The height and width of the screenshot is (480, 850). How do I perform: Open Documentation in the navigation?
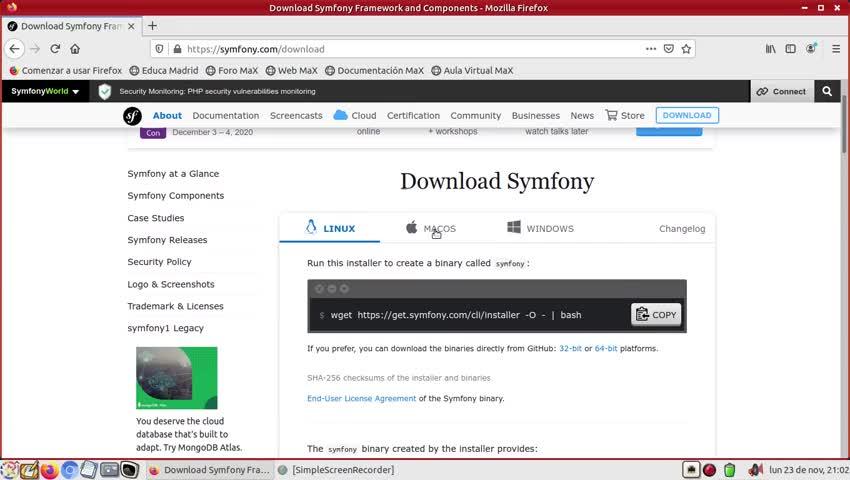coord(226,116)
